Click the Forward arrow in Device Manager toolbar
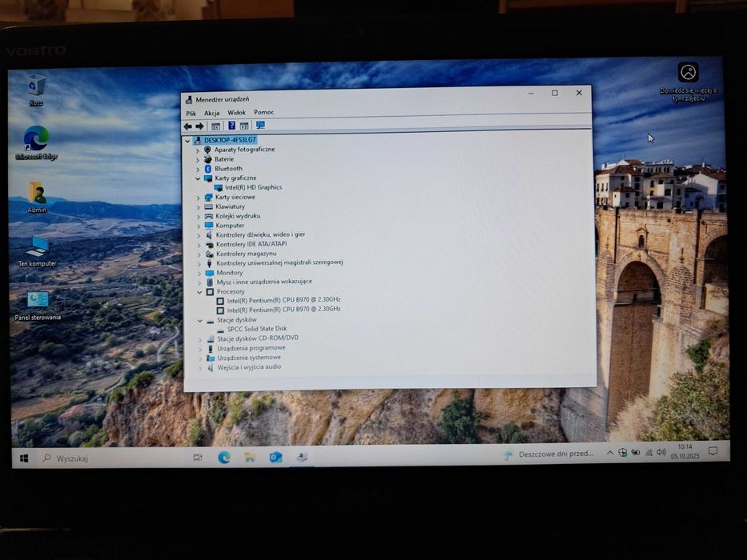The width and height of the screenshot is (747, 560). (199, 126)
